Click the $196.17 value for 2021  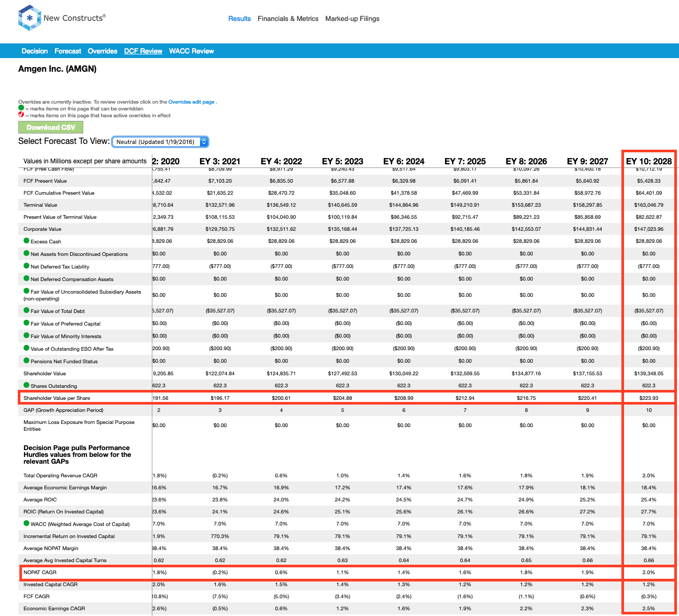[x=220, y=398]
